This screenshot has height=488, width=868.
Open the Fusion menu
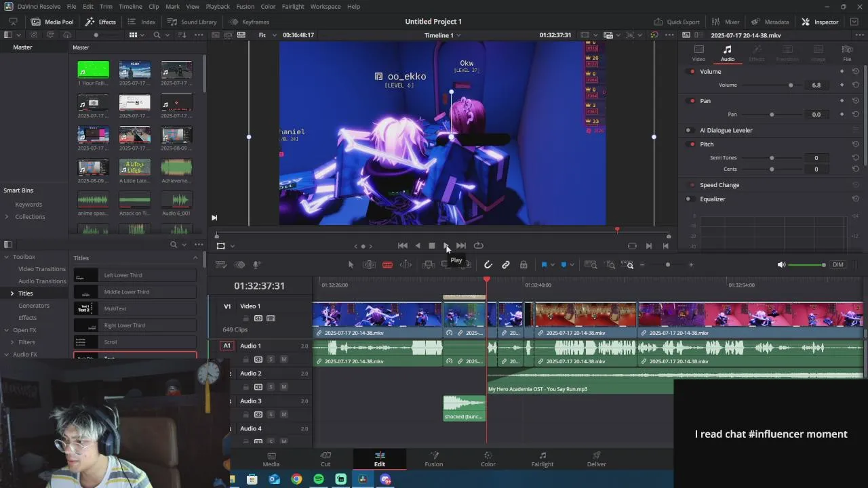tap(245, 7)
